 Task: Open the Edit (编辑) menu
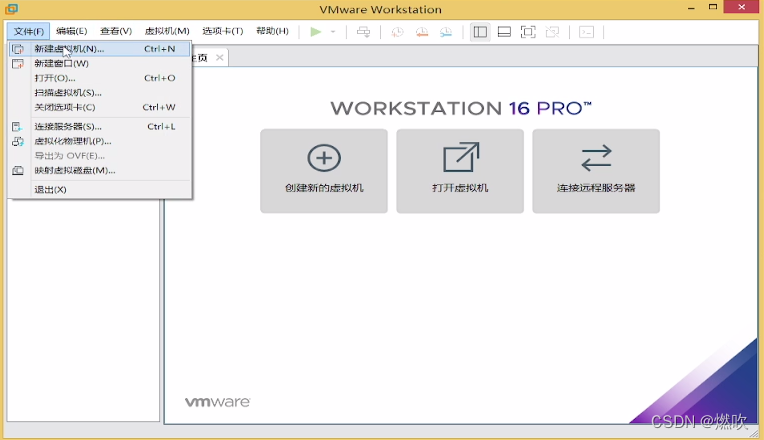point(72,31)
